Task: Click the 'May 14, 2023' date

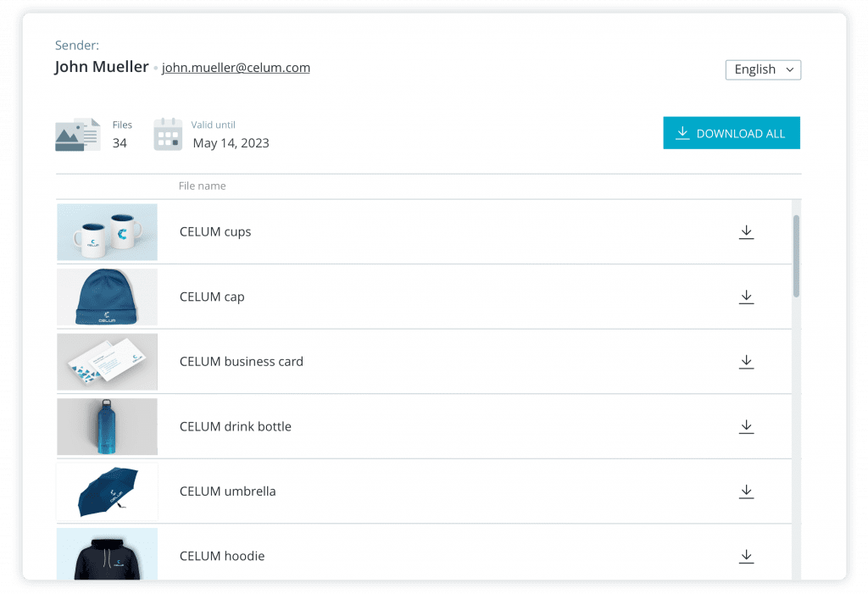Action: click(231, 143)
